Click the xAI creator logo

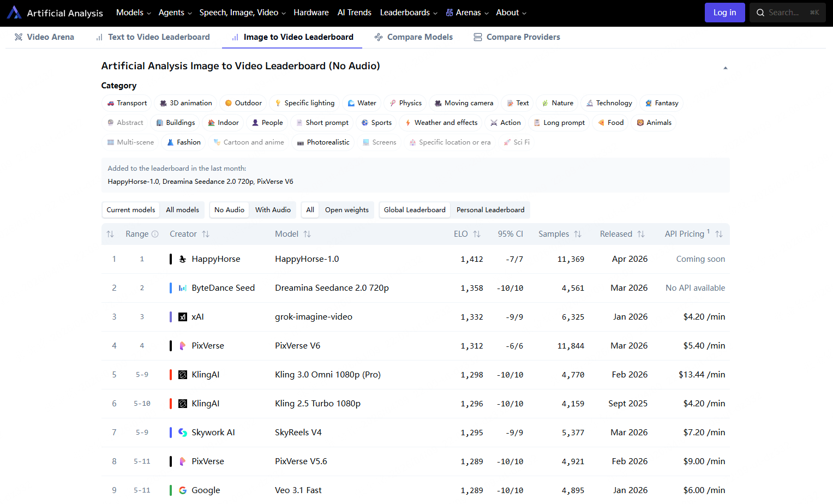pos(182,316)
